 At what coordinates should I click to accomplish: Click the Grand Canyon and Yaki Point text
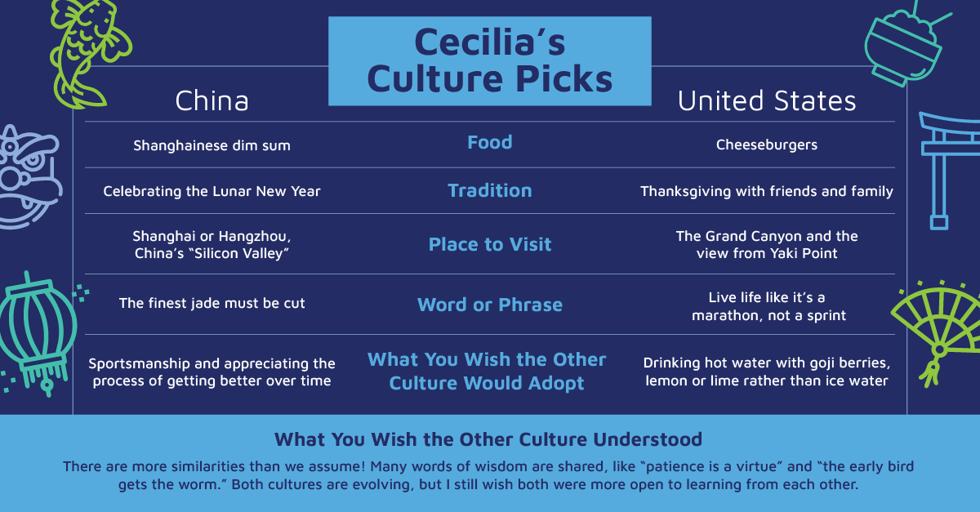point(767,244)
